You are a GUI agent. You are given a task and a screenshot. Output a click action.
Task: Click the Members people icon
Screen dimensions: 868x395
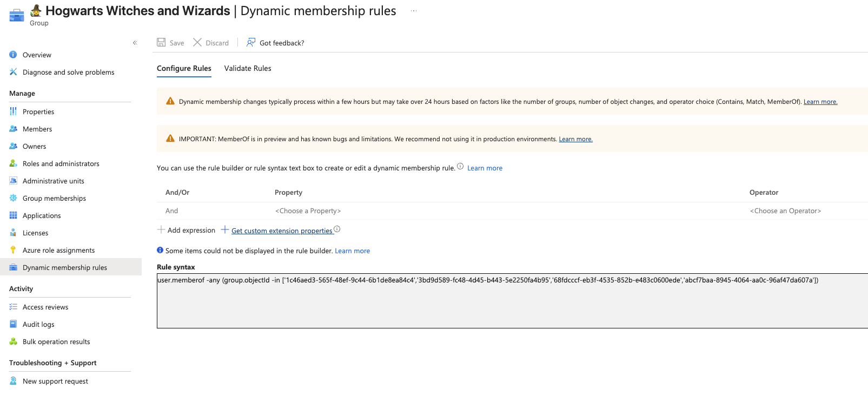click(13, 129)
